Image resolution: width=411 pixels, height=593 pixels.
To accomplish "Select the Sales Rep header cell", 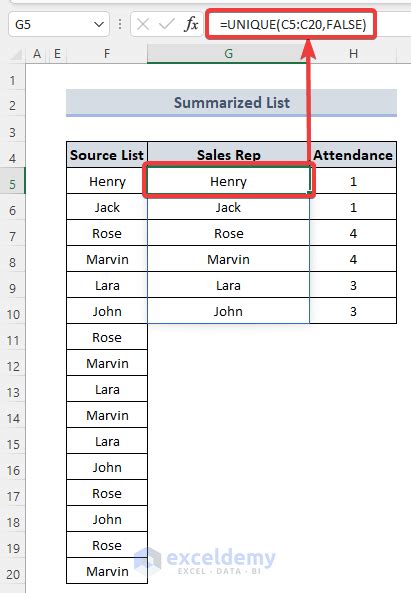I will point(228,155).
